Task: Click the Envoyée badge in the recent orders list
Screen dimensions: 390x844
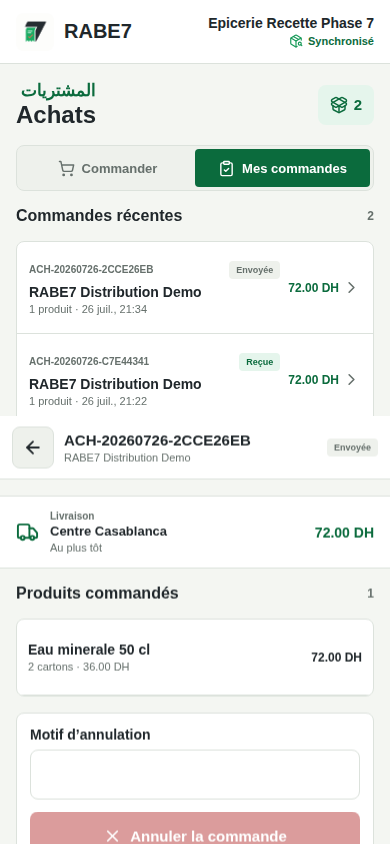Action: pyautogui.click(x=254, y=270)
